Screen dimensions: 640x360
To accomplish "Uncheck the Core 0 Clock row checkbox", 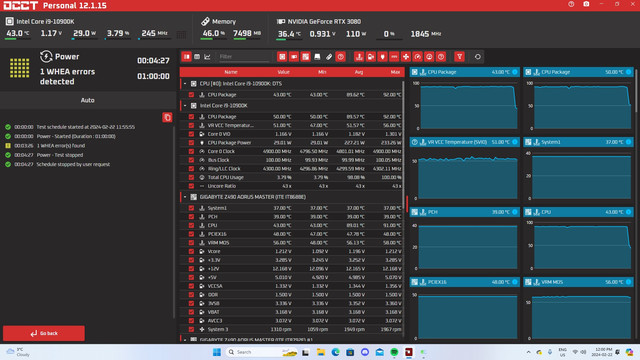I will [x=191, y=151].
